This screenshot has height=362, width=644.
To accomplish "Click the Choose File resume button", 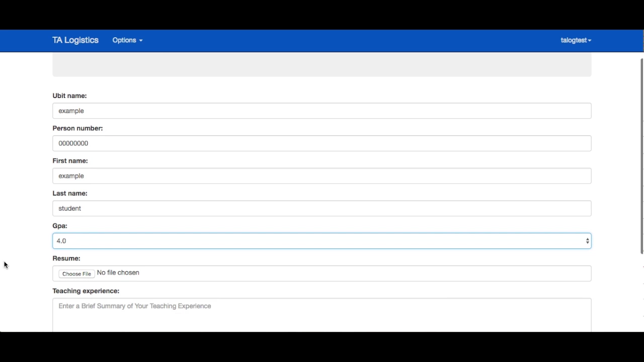I will [76, 274].
